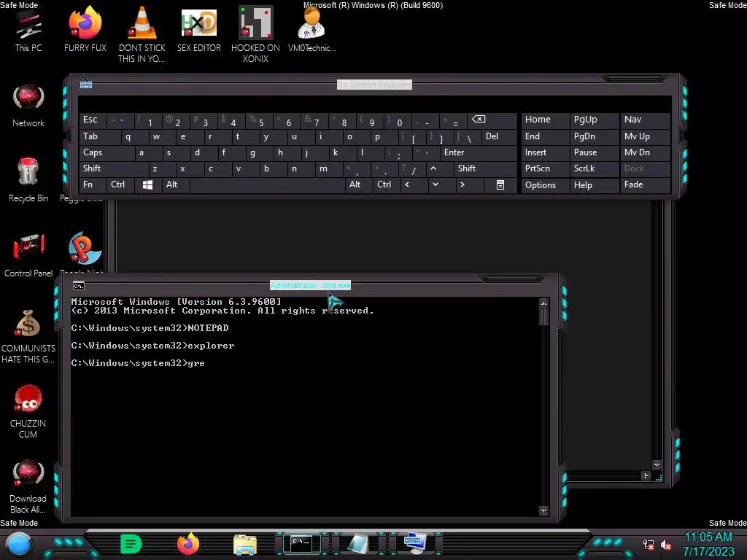Click the Home key
Viewport: 747px width, 560px height.
pyautogui.click(x=545, y=120)
